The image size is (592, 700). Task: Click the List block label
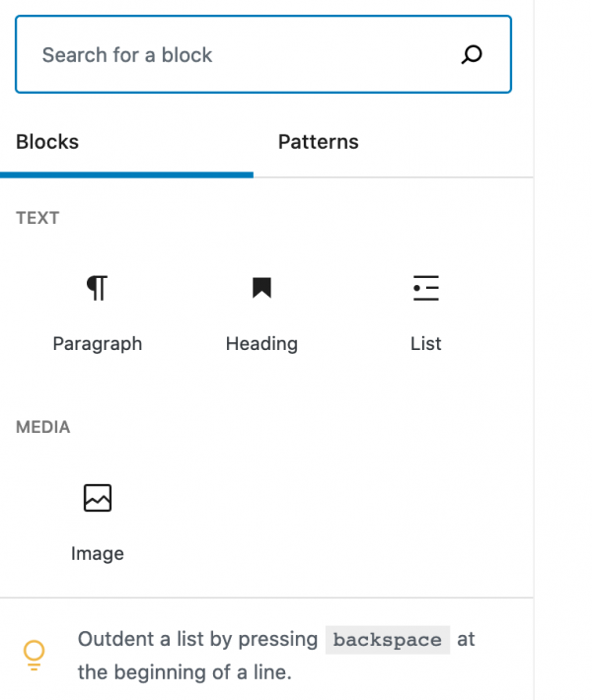pos(426,344)
